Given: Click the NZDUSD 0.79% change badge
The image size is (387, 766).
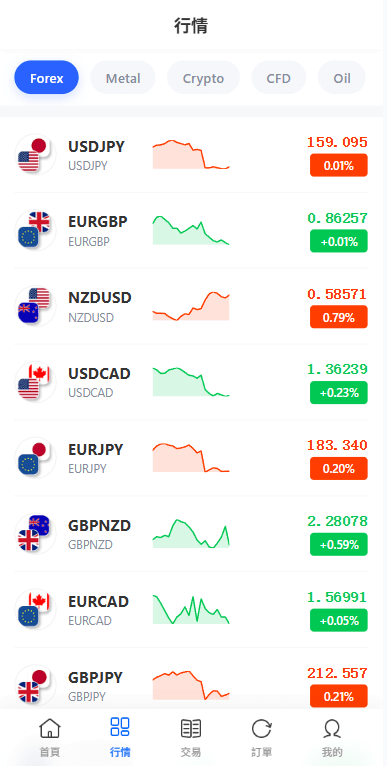Looking at the screenshot, I should point(339,318).
